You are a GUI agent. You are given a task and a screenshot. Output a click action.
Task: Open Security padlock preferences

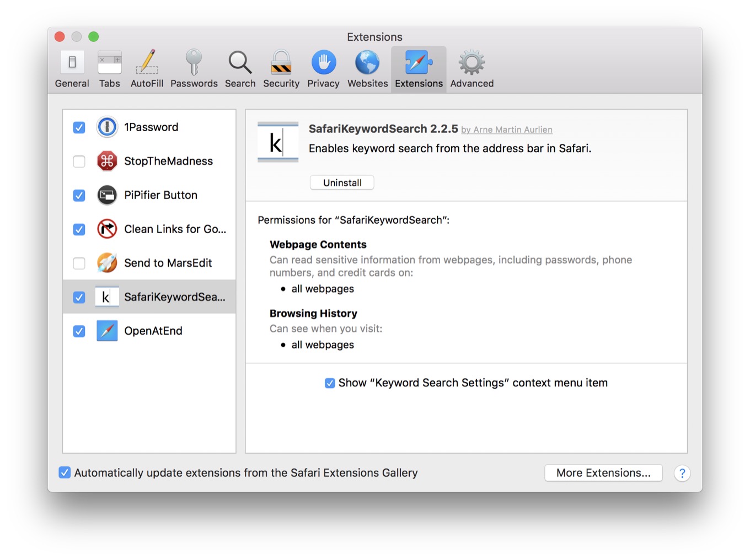[281, 69]
